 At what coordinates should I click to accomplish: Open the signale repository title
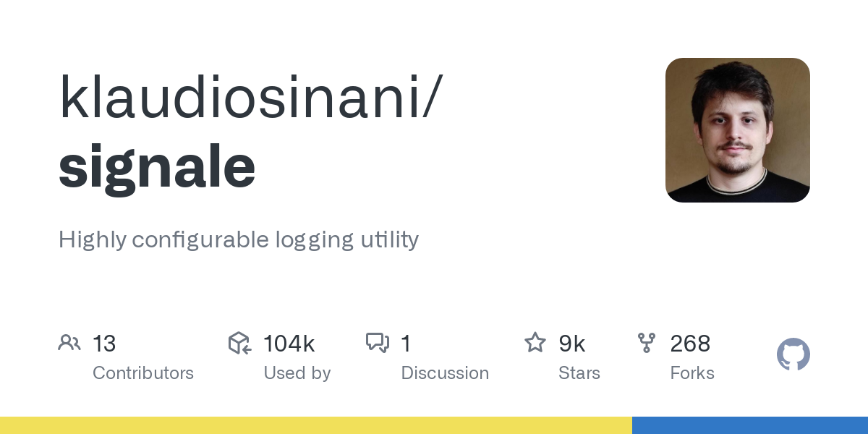[x=157, y=166]
